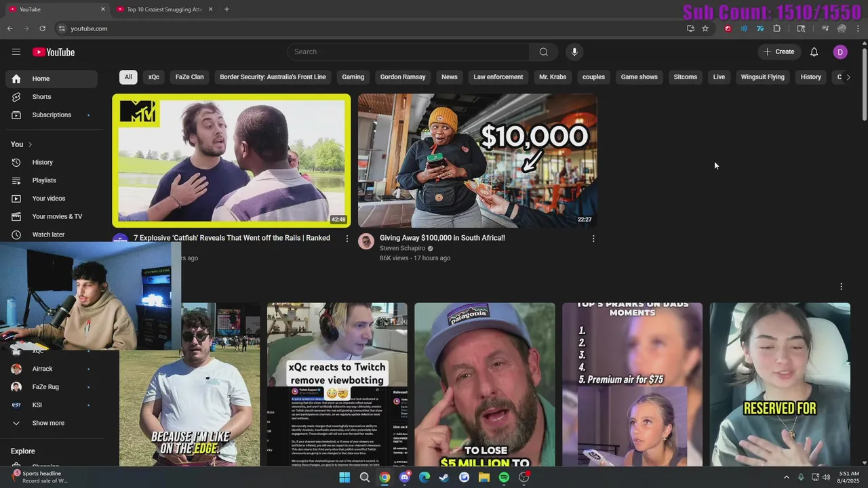Select the xQc filter chip
The height and width of the screenshot is (488, 868).
pyautogui.click(x=154, y=77)
